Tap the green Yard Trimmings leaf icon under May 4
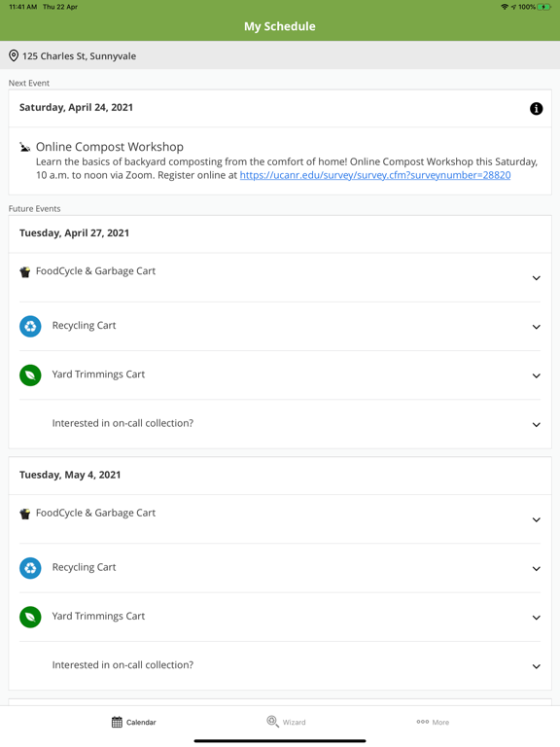The height and width of the screenshot is (747, 560). point(30,617)
